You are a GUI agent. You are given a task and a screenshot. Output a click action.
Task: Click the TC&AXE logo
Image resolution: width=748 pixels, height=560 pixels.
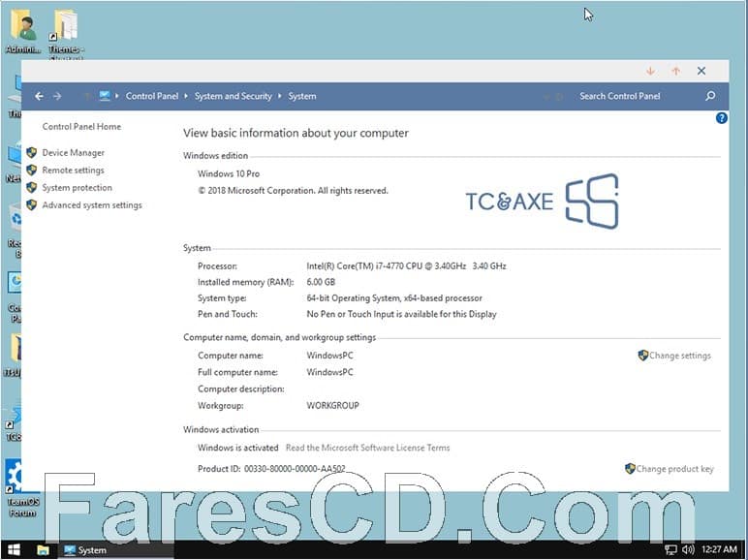pos(542,201)
